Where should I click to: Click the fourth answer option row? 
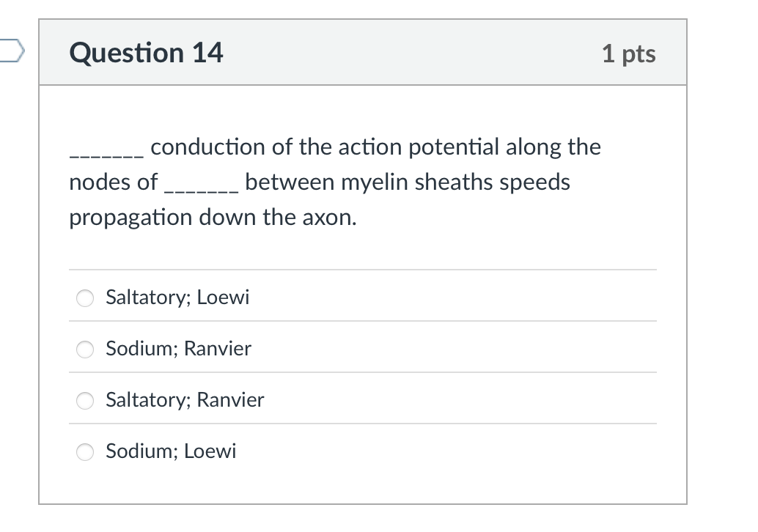[x=364, y=451]
